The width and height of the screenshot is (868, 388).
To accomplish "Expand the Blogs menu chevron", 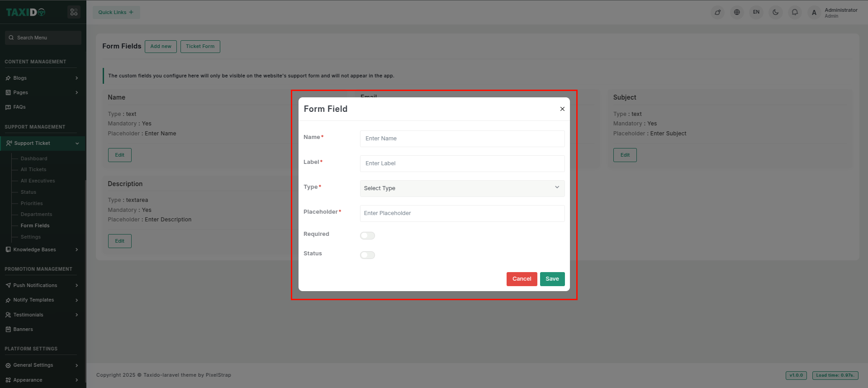I will 76,78.
